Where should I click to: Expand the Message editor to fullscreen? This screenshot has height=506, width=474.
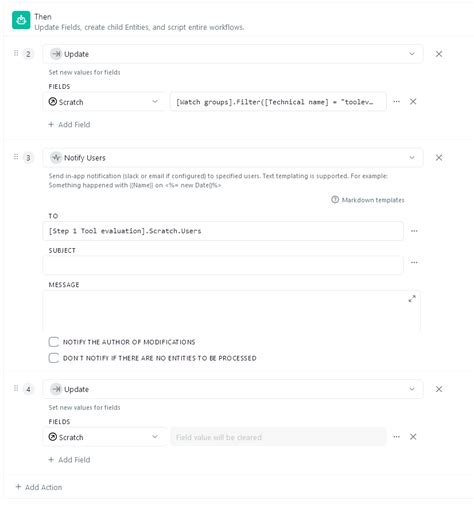(x=412, y=299)
